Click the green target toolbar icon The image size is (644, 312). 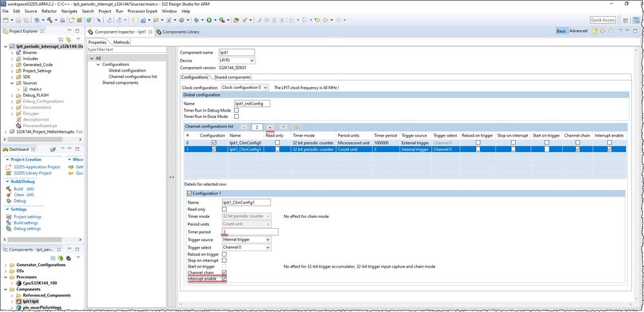182,20
